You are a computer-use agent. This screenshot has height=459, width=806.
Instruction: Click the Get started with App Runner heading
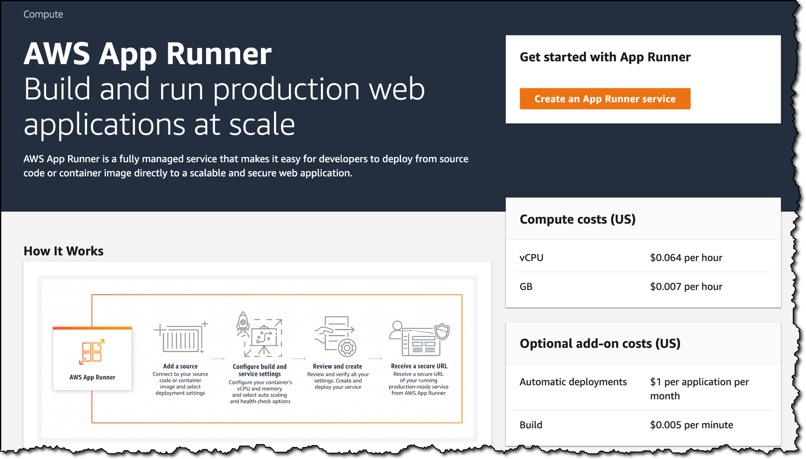[605, 57]
